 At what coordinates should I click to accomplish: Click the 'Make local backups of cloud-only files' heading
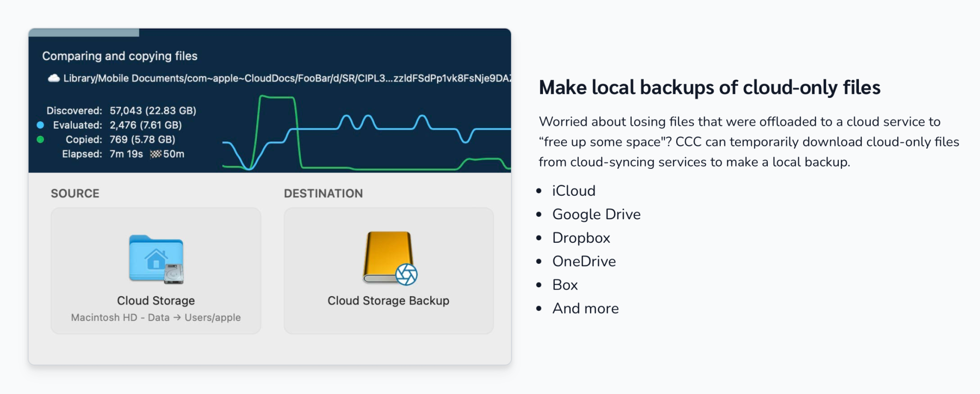(710, 88)
